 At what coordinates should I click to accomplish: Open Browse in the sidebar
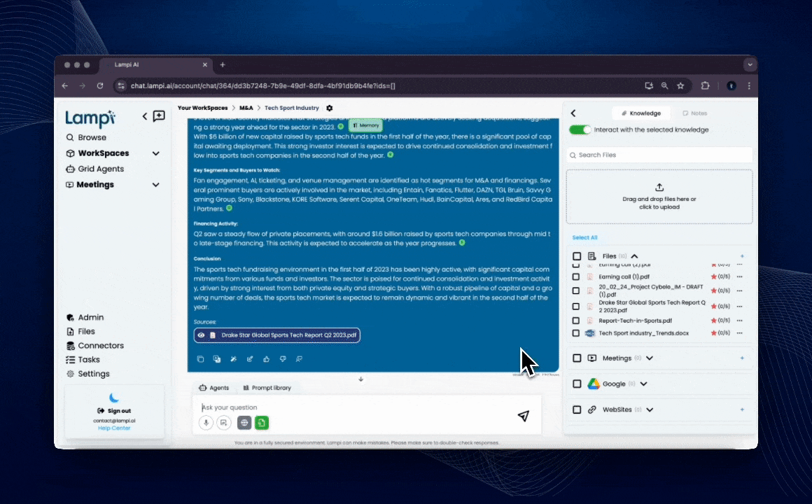tap(87, 137)
